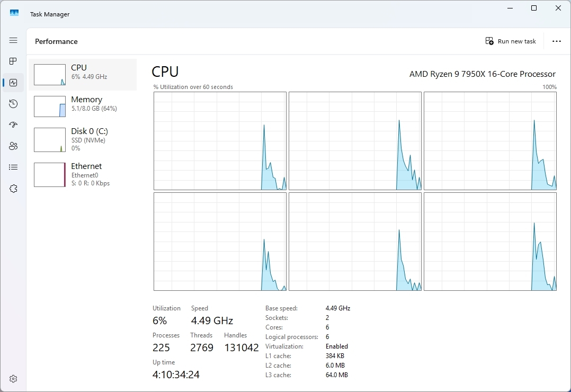571x392 pixels.
Task: Click Ethernet throughput 'S: 0 R: 0 Kbps'
Action: click(90, 183)
